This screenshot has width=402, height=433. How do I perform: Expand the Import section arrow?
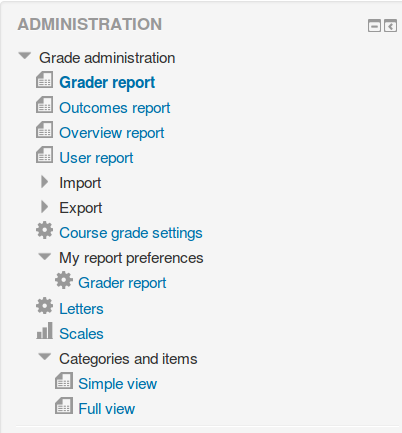44,182
